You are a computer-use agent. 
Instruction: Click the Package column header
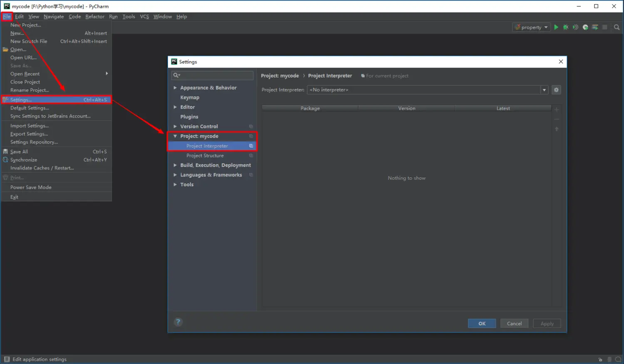click(310, 108)
